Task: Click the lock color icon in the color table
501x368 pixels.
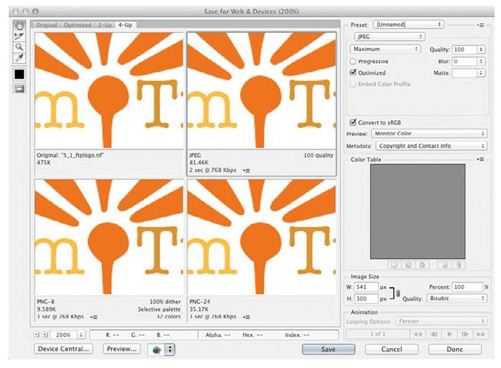Action: tap(422, 265)
